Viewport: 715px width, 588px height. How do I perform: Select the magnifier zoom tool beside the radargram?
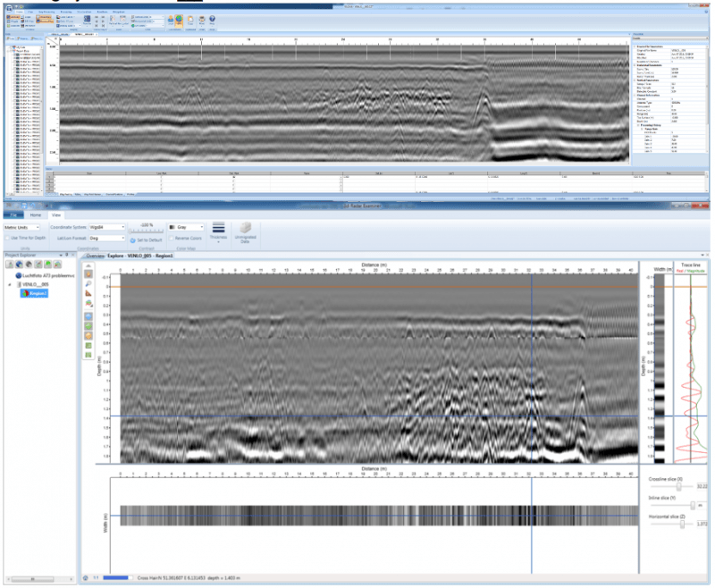(x=88, y=284)
